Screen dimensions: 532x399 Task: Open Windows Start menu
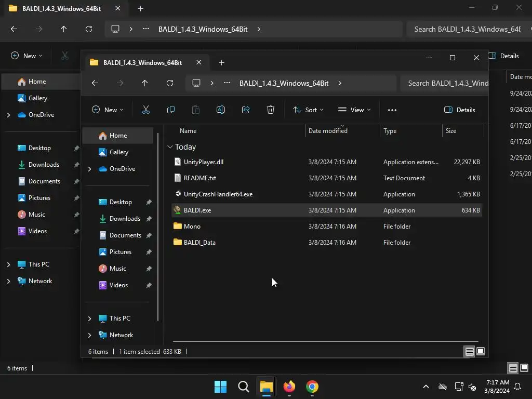(x=220, y=387)
